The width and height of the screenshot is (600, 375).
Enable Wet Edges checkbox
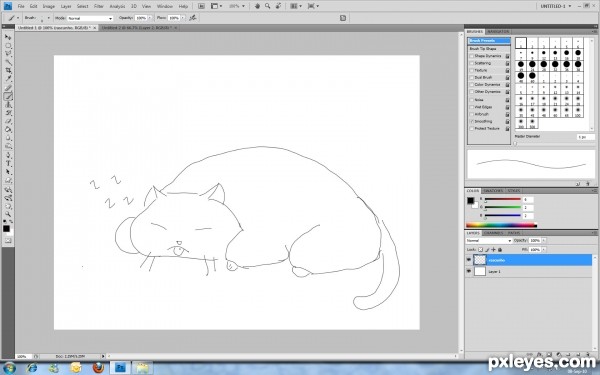[x=471, y=107]
